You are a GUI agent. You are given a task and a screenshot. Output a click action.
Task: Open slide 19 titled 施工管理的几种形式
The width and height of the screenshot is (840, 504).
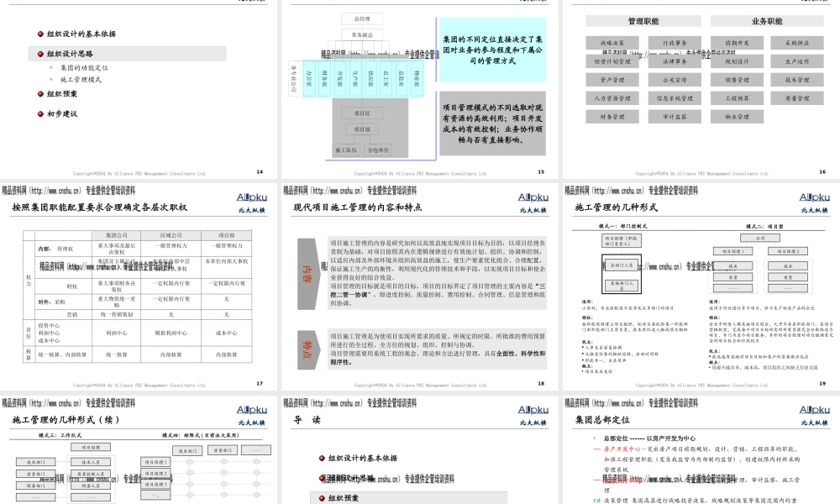coord(701,287)
